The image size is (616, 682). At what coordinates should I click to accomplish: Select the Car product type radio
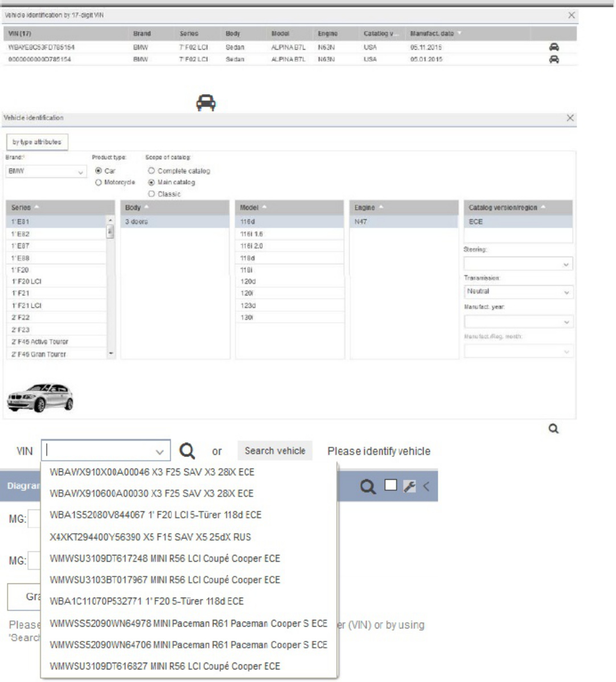(98, 171)
